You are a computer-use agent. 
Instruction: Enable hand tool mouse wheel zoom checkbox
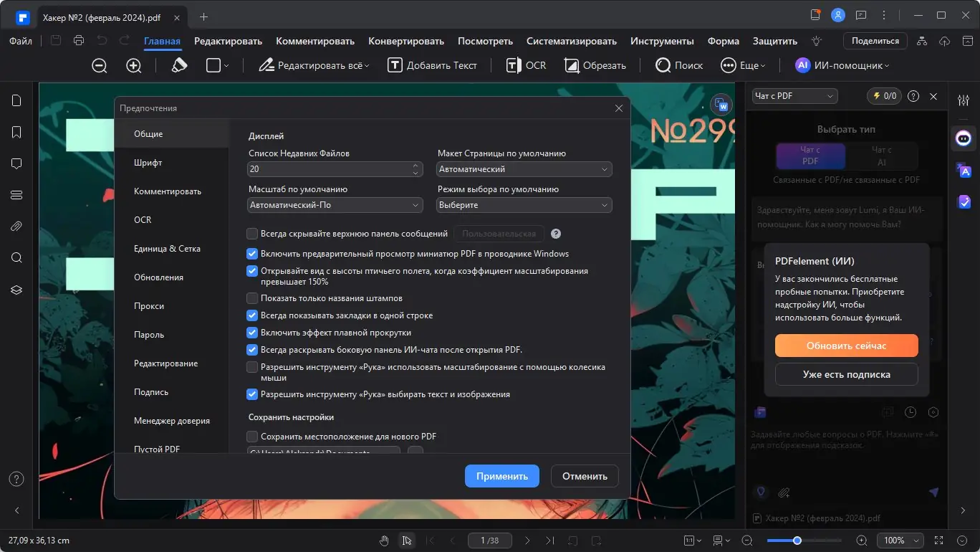coord(252,367)
